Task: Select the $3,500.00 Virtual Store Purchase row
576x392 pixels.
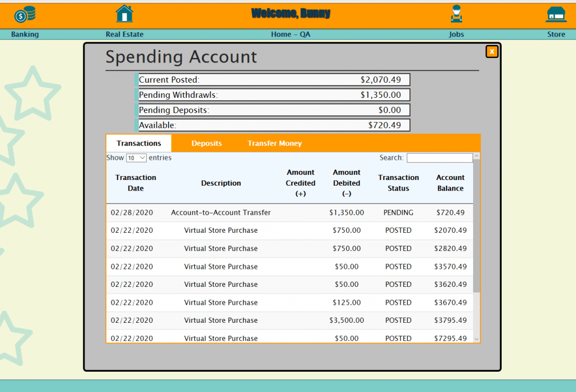Action: click(x=281, y=320)
